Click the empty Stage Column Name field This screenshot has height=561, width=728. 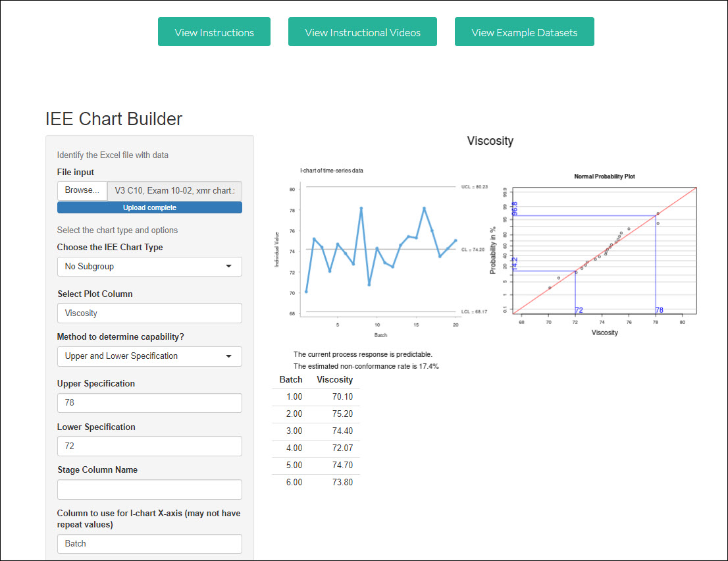tap(149, 489)
